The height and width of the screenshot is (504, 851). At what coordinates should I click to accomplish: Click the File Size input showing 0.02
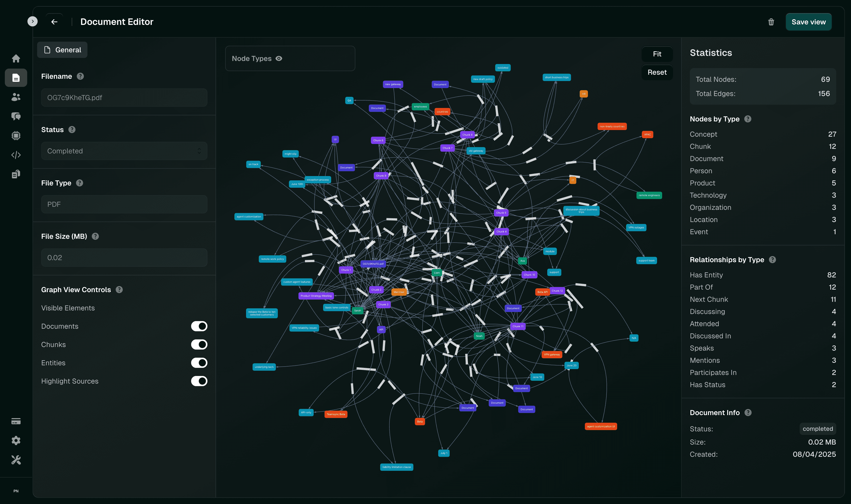[x=124, y=257]
